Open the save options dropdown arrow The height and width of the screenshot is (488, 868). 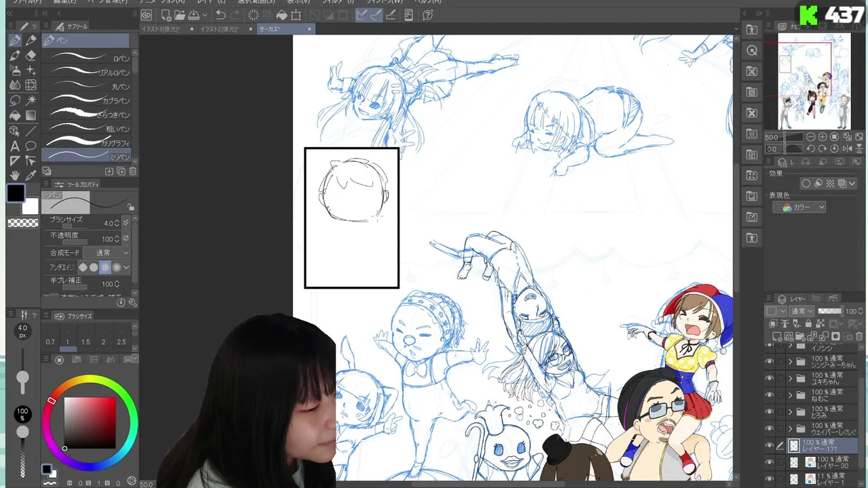point(204,15)
